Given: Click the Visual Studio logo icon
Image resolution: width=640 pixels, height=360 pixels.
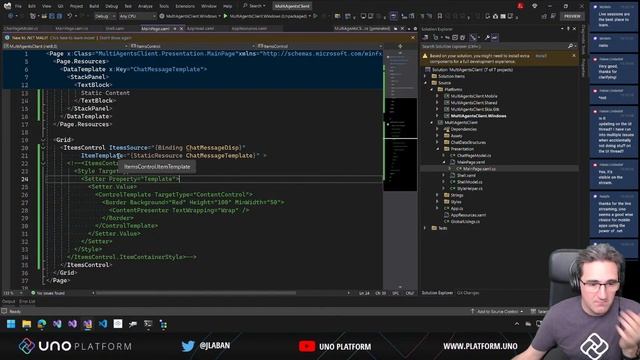Looking at the screenshot, I should [7, 6].
